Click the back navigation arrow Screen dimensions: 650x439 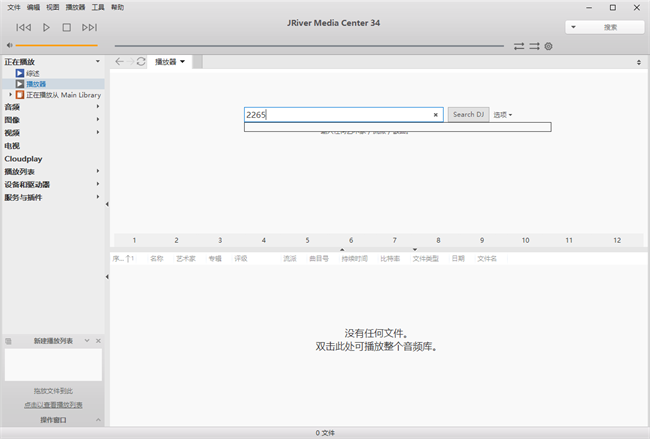click(x=120, y=62)
